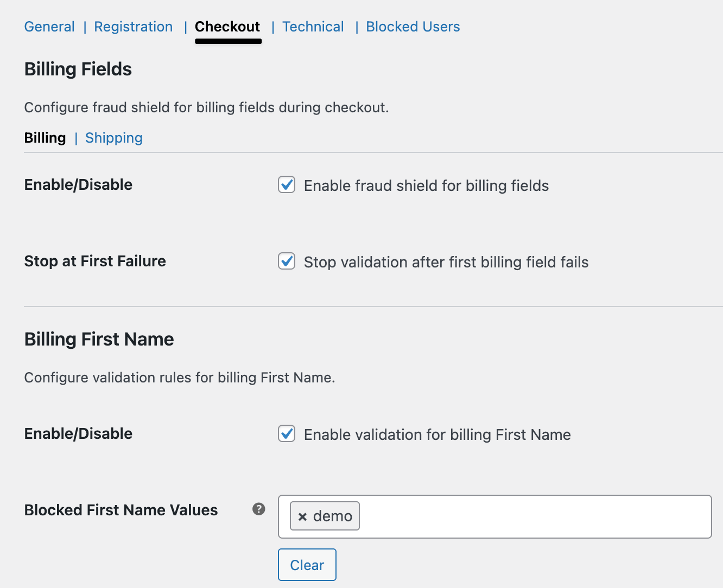Click the Blocked First Name Values row heading
Viewport: 723px width, 588px height.
click(x=121, y=510)
